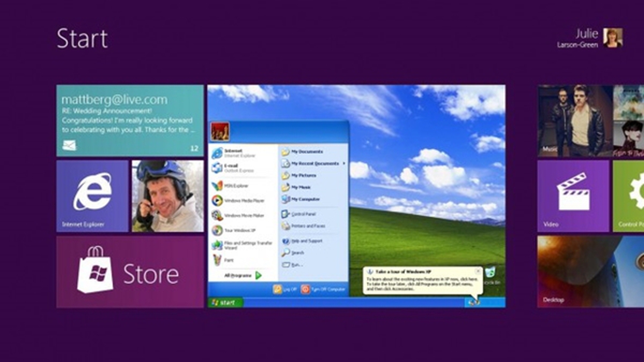The image size is (644, 362).
Task: Open the Control Panel gear tile
Action: tap(628, 196)
